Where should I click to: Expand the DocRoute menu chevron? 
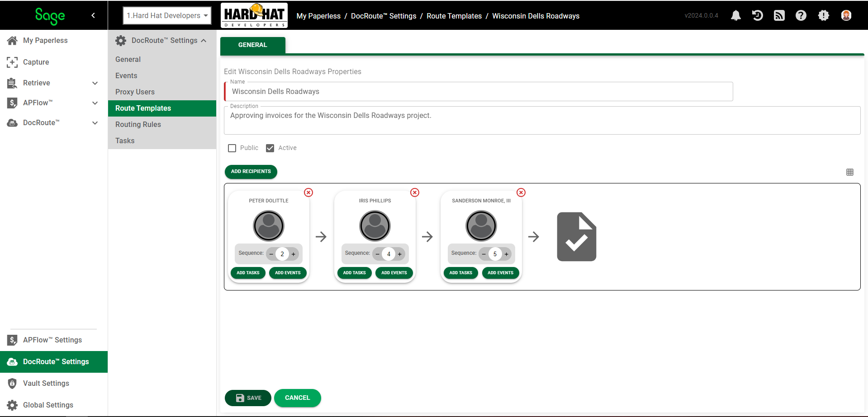click(x=95, y=123)
